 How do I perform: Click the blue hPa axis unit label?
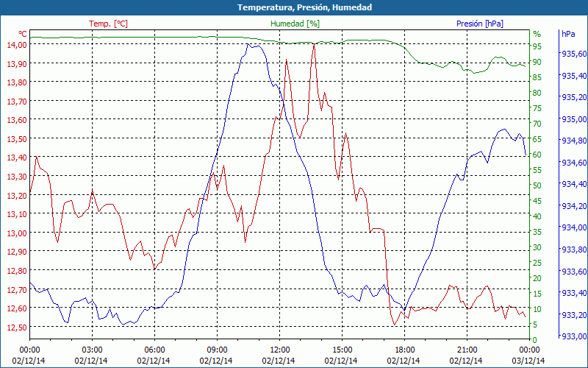[568, 34]
